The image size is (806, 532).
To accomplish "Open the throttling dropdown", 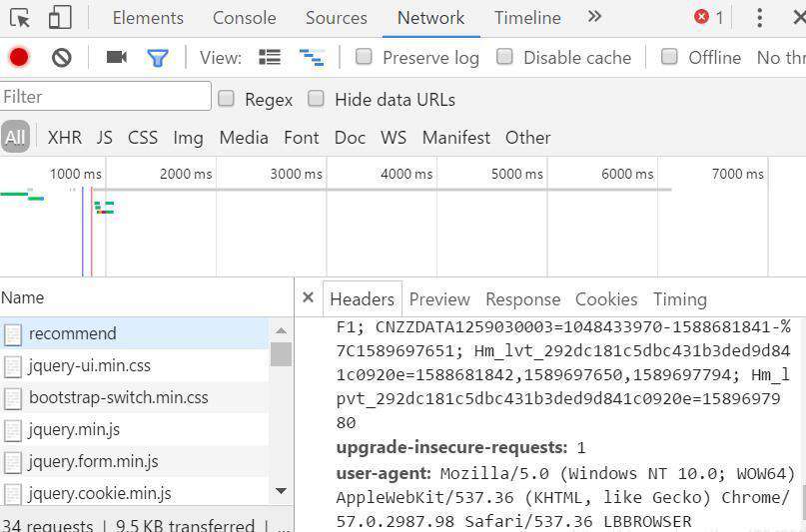I will point(781,58).
